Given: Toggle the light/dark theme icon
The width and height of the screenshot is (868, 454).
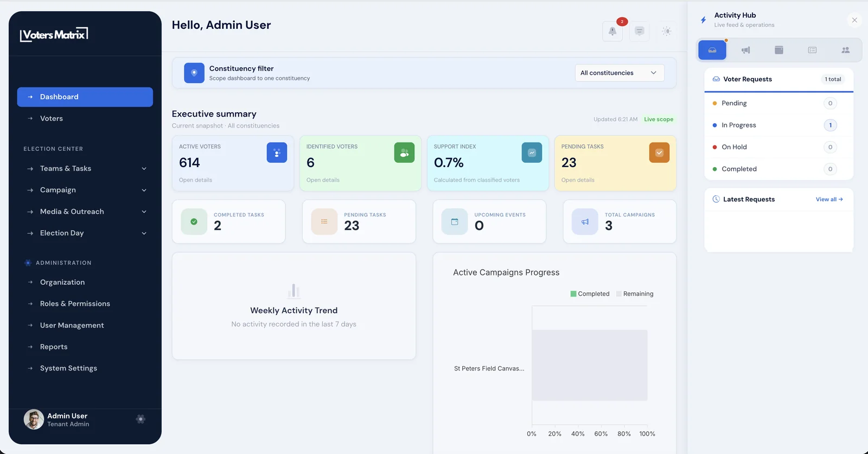Looking at the screenshot, I should pyautogui.click(x=667, y=31).
